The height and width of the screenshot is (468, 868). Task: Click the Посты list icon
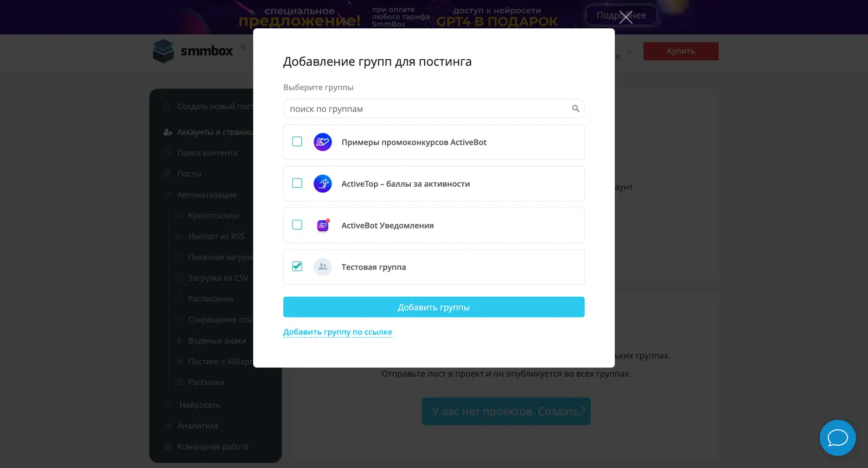point(168,174)
